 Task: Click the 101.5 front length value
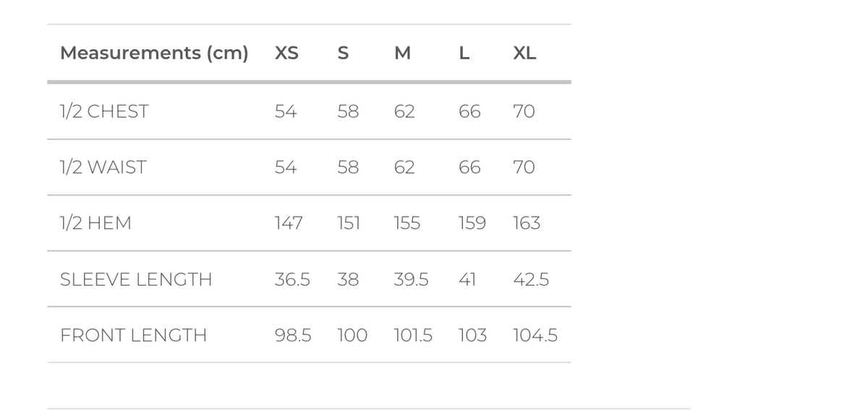tap(413, 335)
